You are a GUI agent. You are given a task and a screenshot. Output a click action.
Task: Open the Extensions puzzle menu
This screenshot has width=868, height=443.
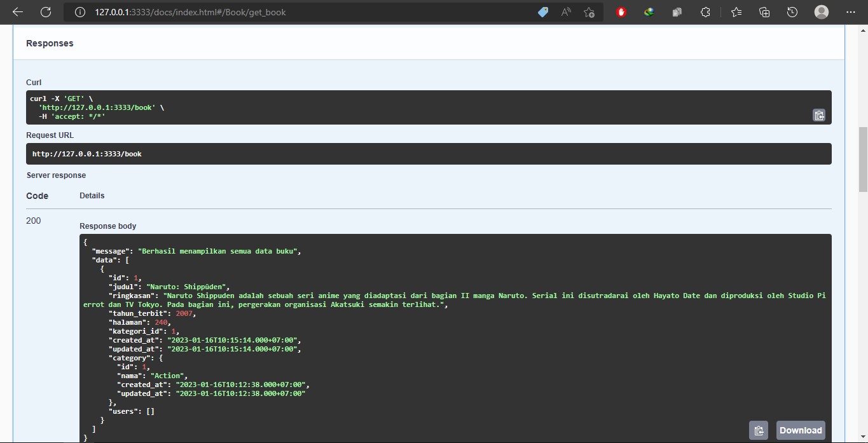pos(705,12)
